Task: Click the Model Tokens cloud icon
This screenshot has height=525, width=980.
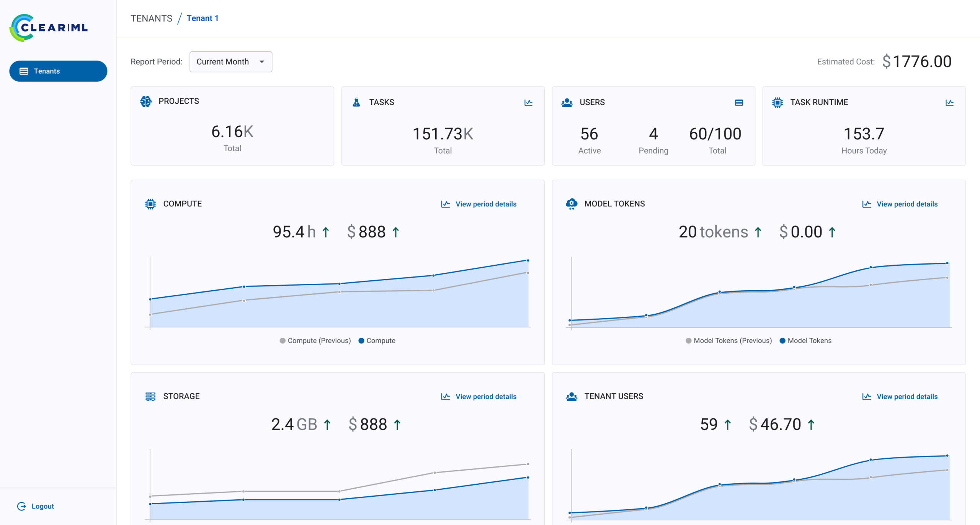Action: click(571, 204)
